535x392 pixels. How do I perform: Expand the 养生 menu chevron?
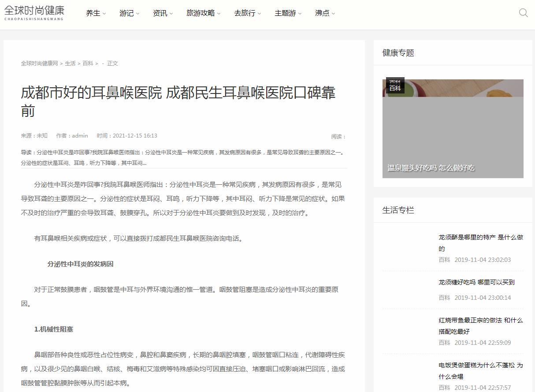tap(104, 14)
